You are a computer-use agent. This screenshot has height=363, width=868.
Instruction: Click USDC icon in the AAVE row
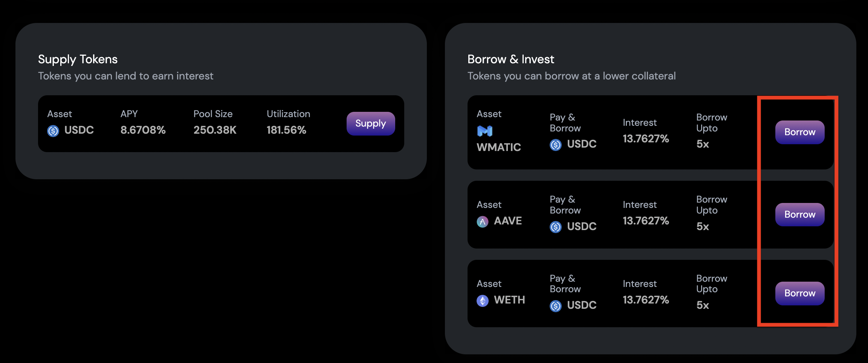pyautogui.click(x=556, y=227)
